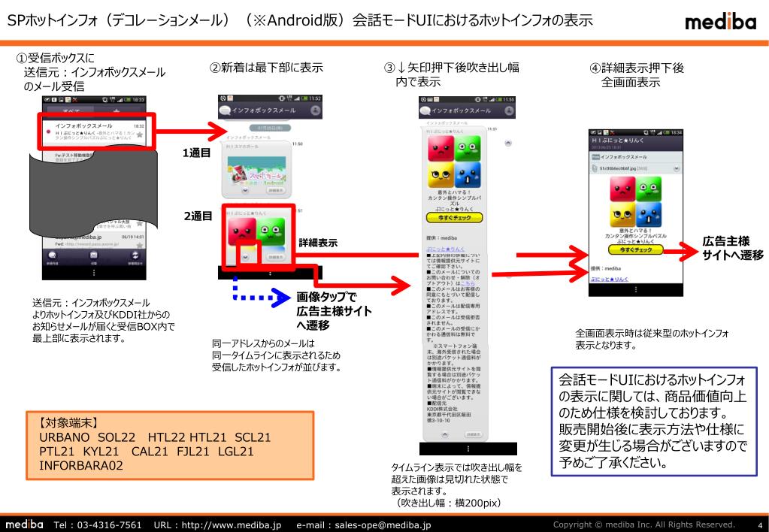This screenshot has height=532, width=769.
Task: Tap the blue face image in step ③ bubble
Action: click(468, 175)
